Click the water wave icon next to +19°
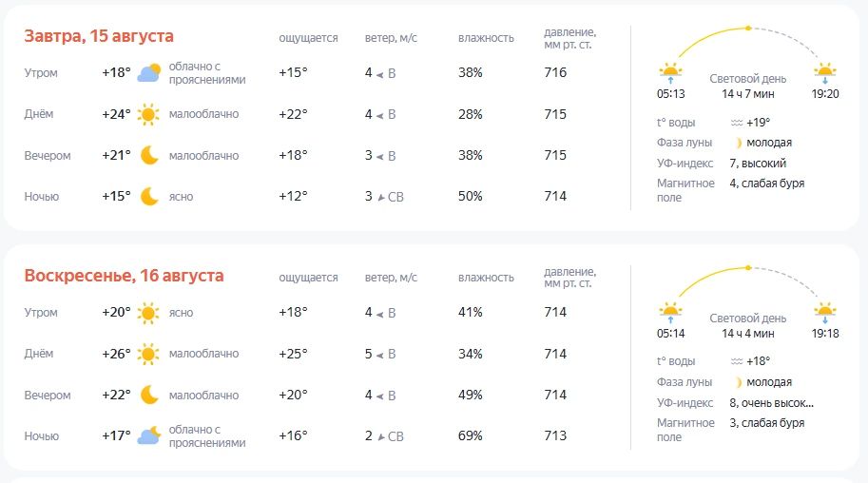 tap(736, 123)
